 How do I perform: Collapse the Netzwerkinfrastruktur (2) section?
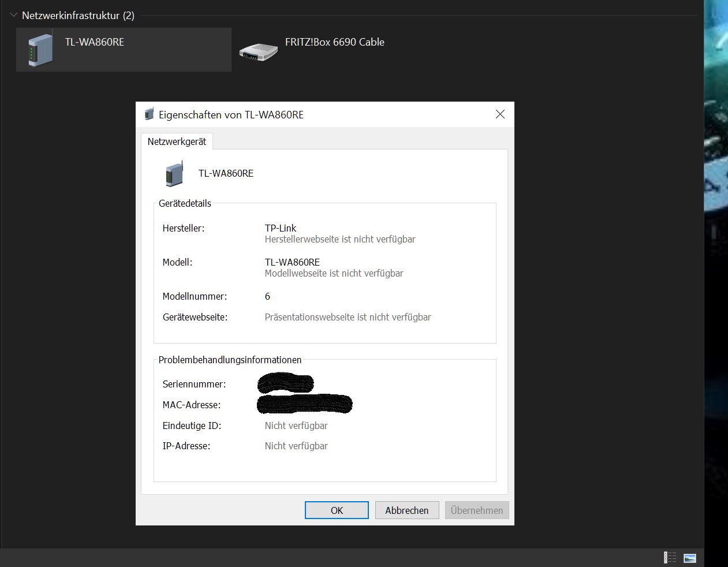pos(13,15)
